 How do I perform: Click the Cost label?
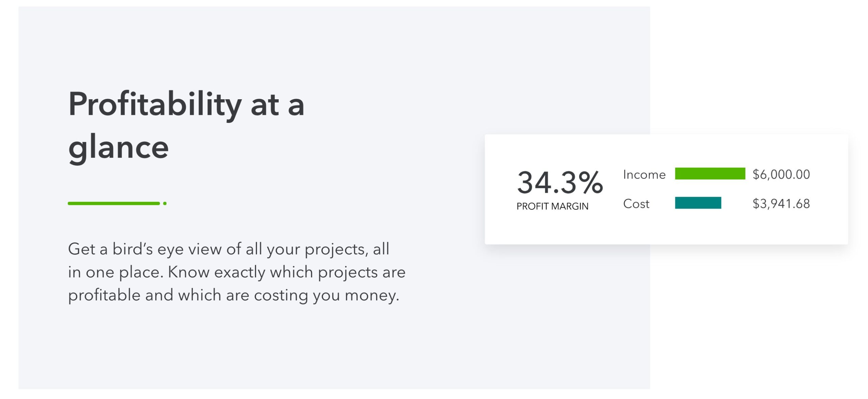(x=636, y=204)
